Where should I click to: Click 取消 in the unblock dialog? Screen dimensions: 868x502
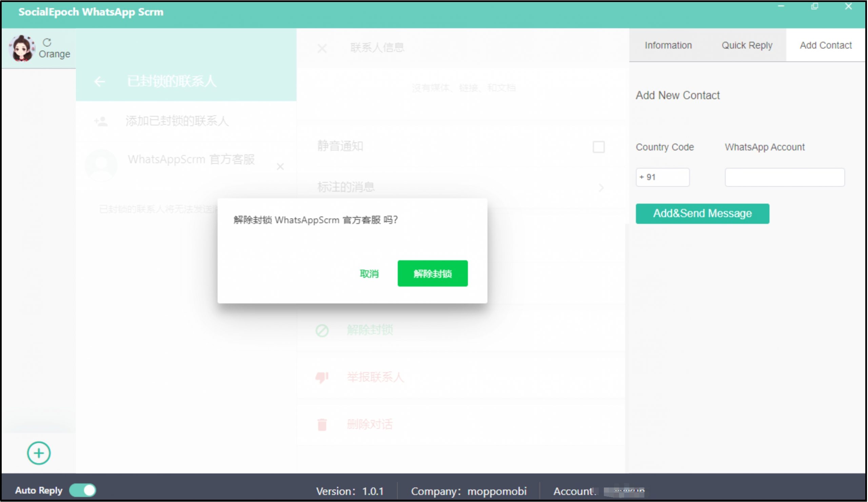point(369,274)
